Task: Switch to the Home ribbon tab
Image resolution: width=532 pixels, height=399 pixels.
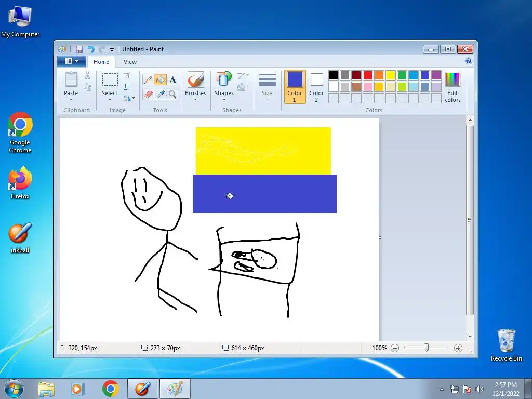Action: pyautogui.click(x=101, y=62)
